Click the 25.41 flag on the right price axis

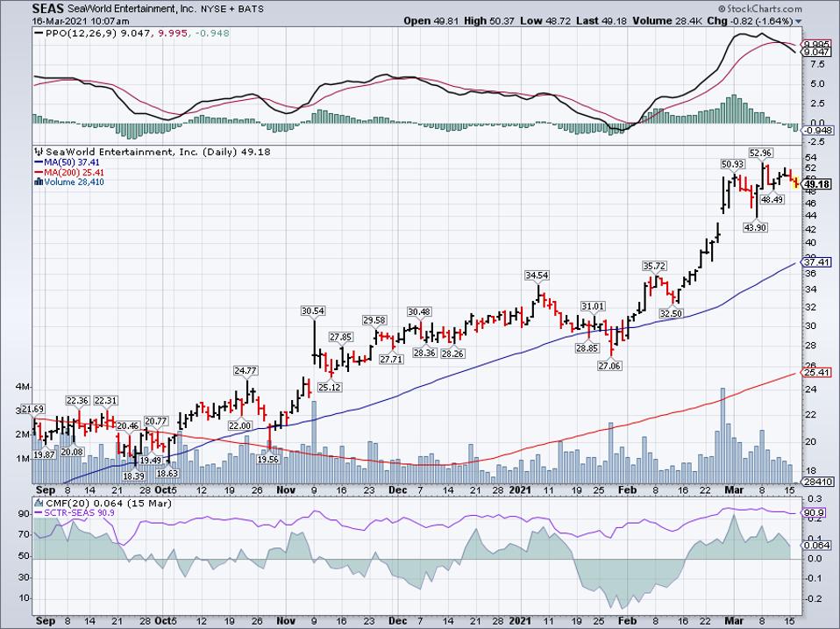pos(815,372)
